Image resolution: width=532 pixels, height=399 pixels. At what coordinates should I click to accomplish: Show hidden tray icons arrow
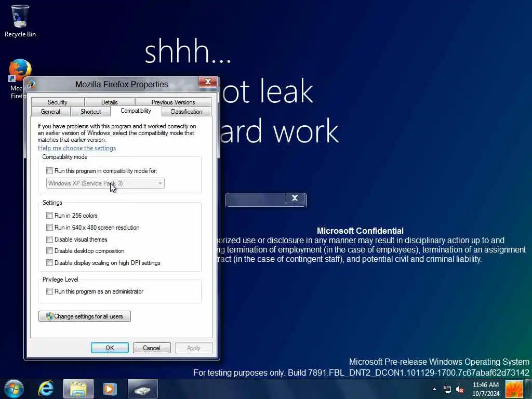pos(434,389)
